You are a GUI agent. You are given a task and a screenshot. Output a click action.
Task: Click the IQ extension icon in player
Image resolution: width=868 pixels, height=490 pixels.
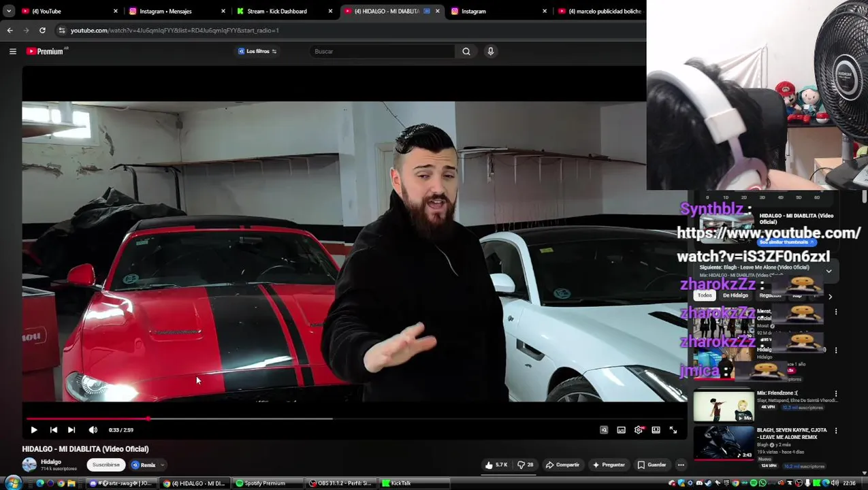604,430
